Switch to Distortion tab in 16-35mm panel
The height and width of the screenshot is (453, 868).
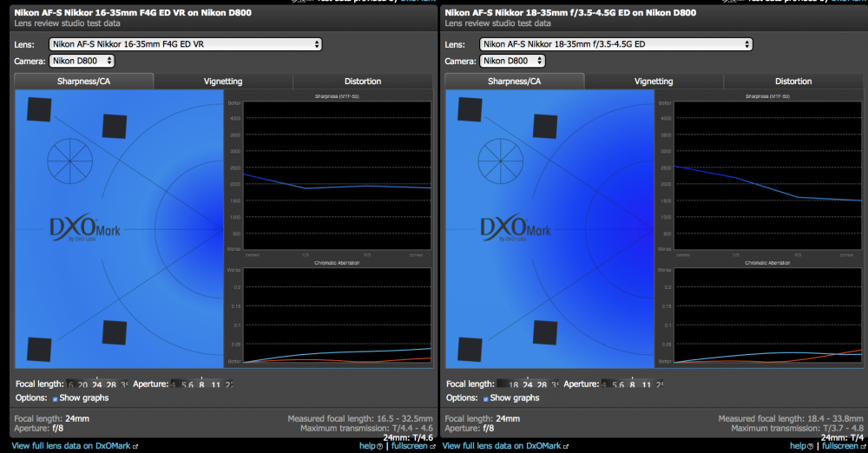pos(363,81)
